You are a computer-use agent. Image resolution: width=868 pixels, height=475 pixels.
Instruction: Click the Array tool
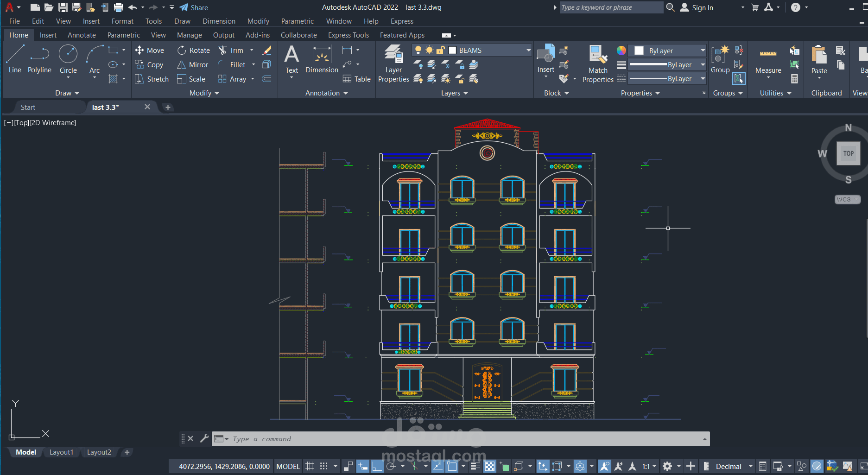tap(232, 79)
